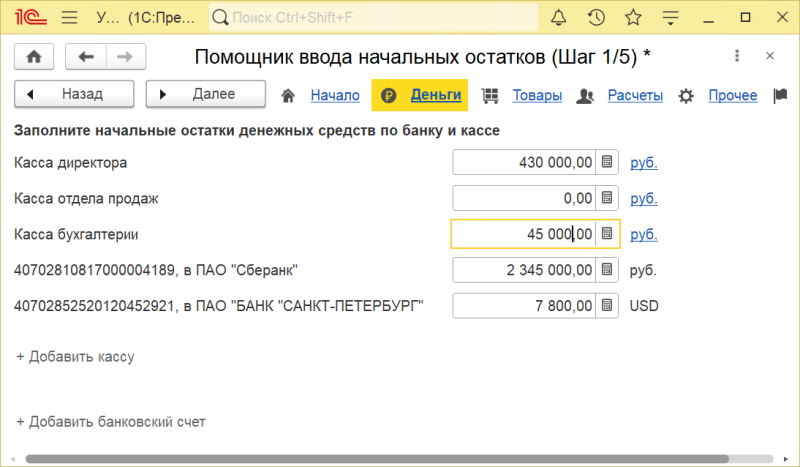This screenshot has height=467, width=800.
Task: Click the scrollbar left arrow
Action: (x=13, y=459)
